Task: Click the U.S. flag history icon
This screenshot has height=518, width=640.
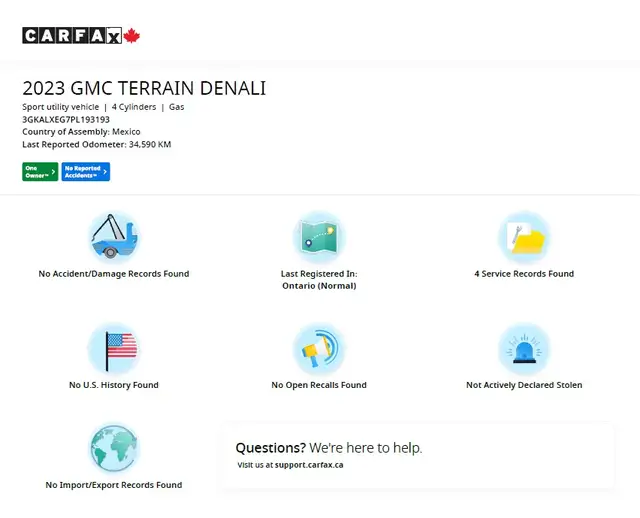Action: point(113,348)
